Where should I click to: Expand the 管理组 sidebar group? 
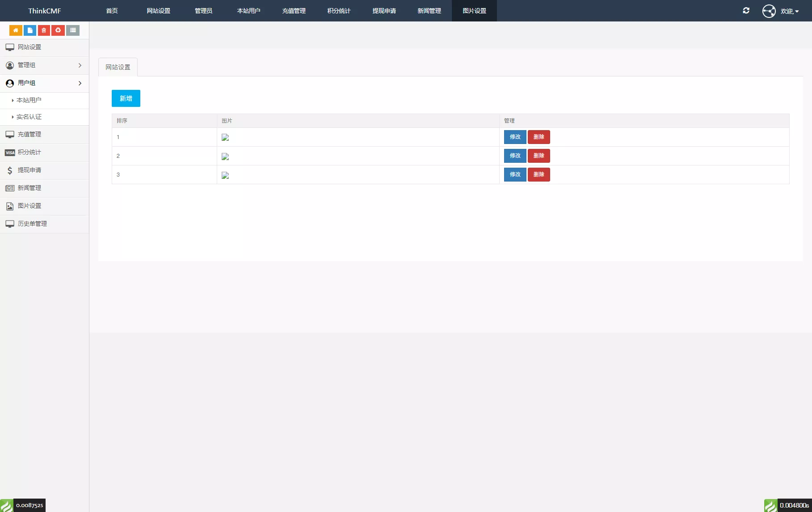[x=44, y=65]
